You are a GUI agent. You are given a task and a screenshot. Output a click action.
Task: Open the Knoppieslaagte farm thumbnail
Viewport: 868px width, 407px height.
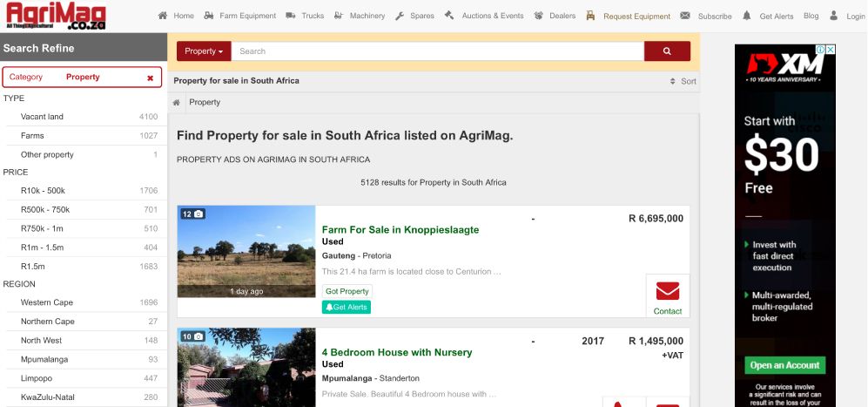[x=246, y=252]
